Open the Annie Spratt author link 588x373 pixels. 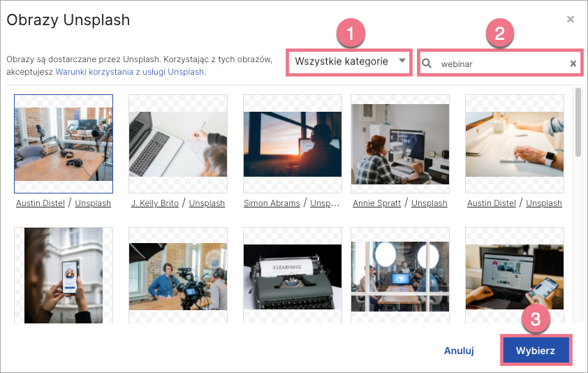376,203
